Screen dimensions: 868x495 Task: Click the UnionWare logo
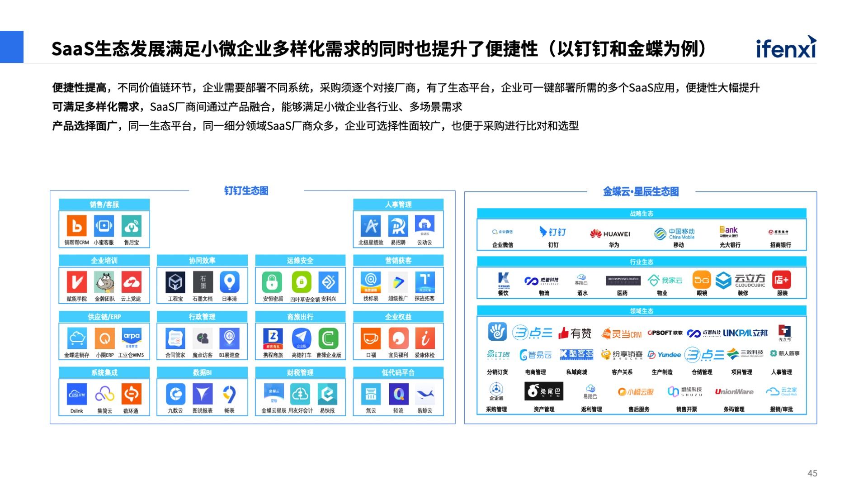click(x=734, y=391)
